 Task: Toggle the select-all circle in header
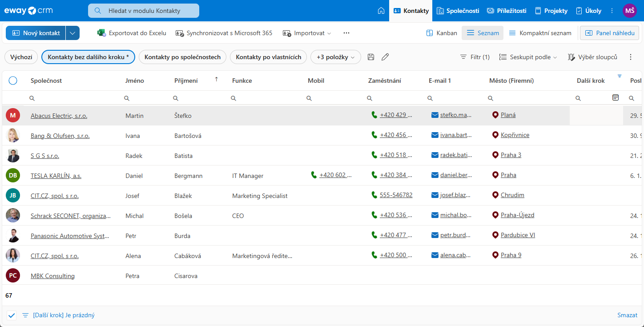13,81
